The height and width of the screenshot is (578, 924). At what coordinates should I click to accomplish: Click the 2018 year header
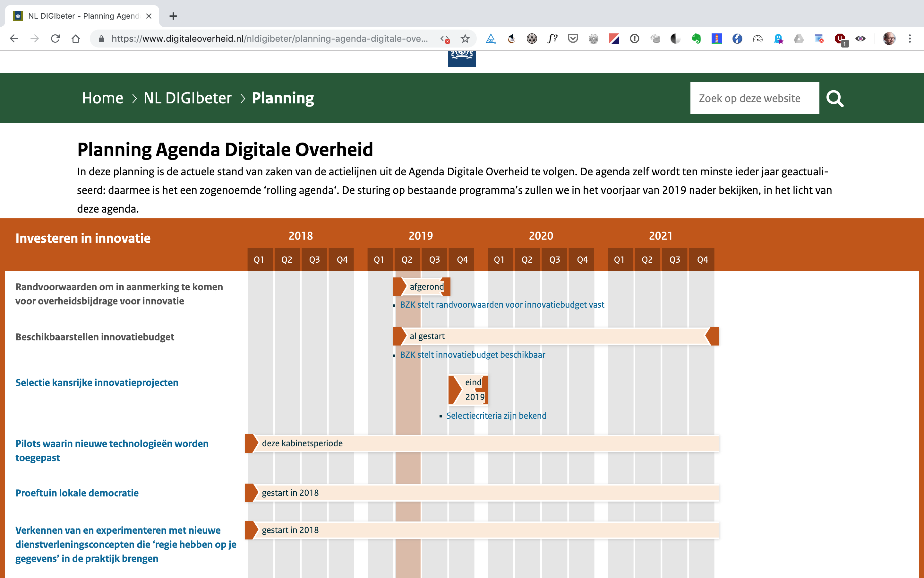point(301,236)
